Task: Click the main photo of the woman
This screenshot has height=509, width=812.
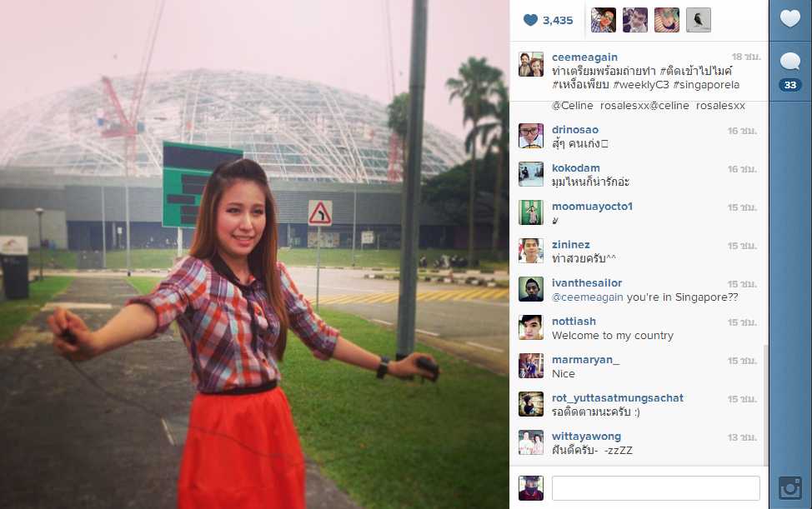Action: click(254, 255)
